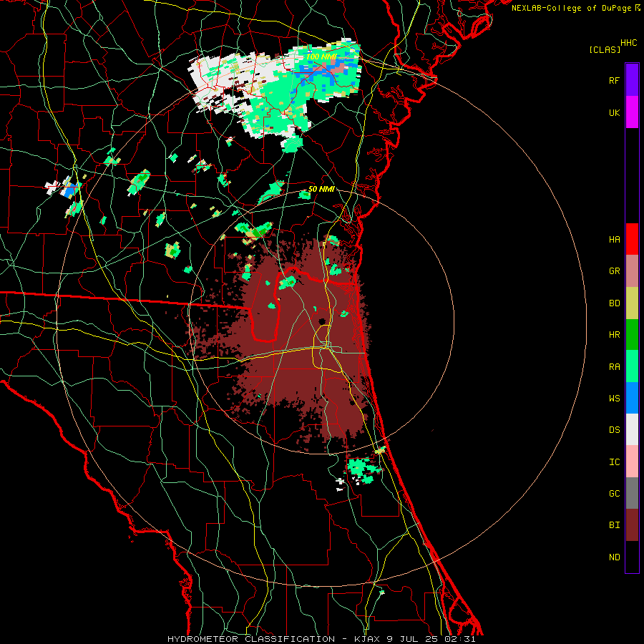Pick the HR dark green legend swatch

[x=632, y=335]
